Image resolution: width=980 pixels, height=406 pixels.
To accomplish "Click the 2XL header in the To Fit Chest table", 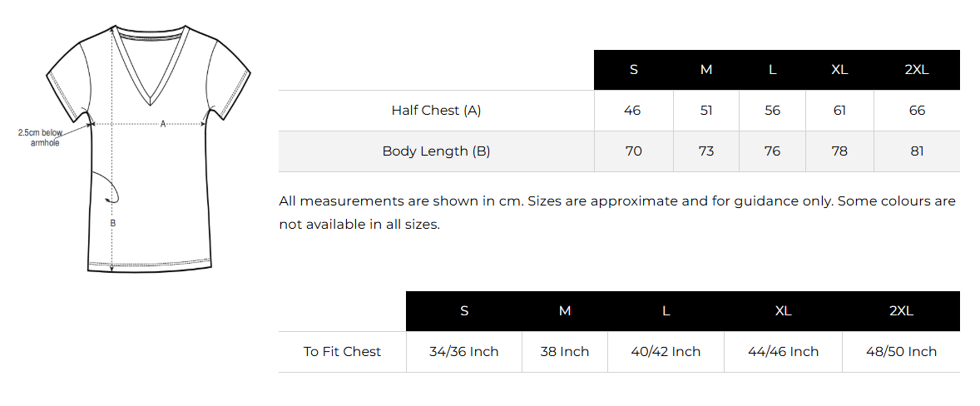I will click(901, 311).
